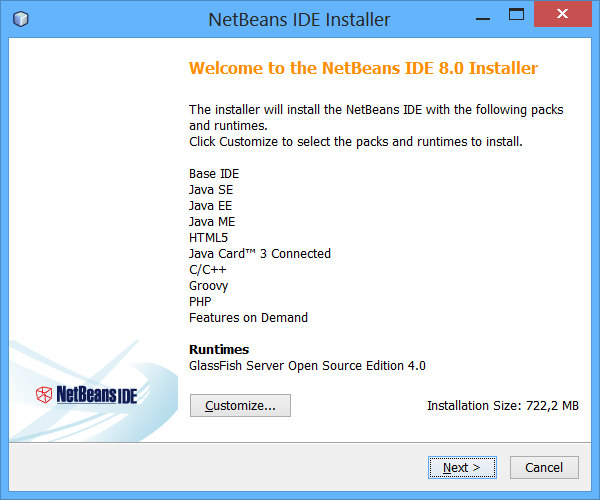Select the C/C++ pack entry
The width and height of the screenshot is (600, 500).
point(208,270)
